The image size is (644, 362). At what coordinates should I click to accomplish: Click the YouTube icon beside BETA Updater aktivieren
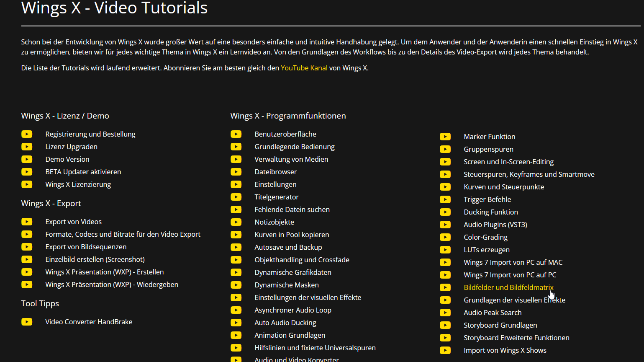[27, 172]
